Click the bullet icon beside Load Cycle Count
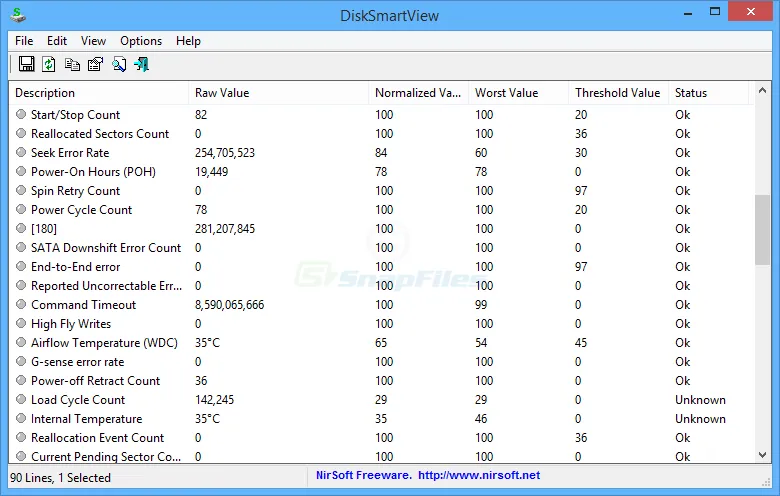 coord(21,399)
